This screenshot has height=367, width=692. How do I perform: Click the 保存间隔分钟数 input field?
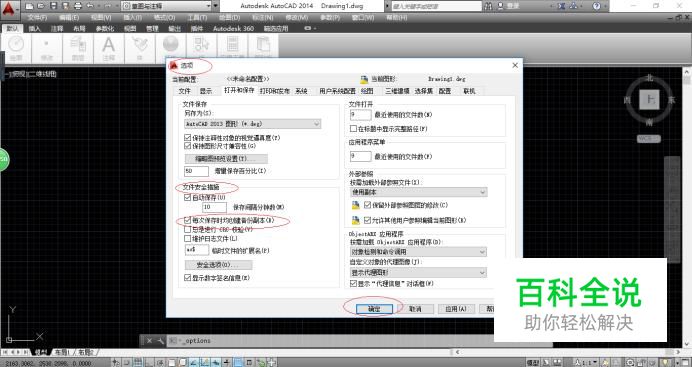tap(214, 207)
